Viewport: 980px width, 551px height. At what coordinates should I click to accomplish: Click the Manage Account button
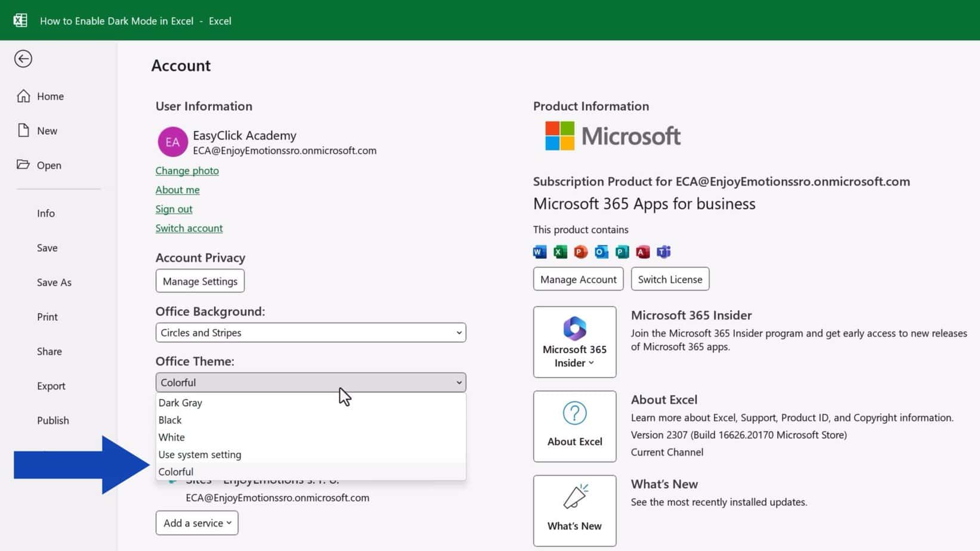click(x=577, y=278)
